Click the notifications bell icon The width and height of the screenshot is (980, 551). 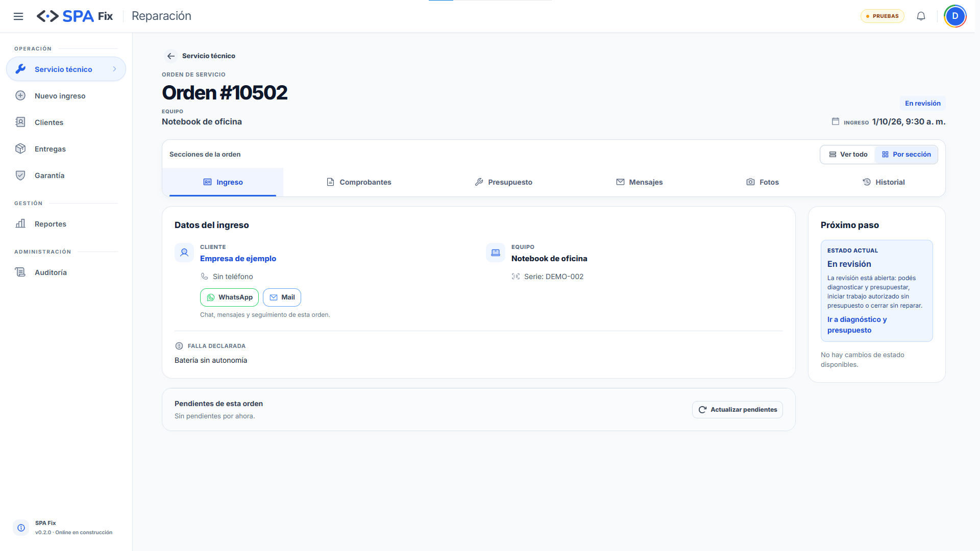[x=921, y=16]
